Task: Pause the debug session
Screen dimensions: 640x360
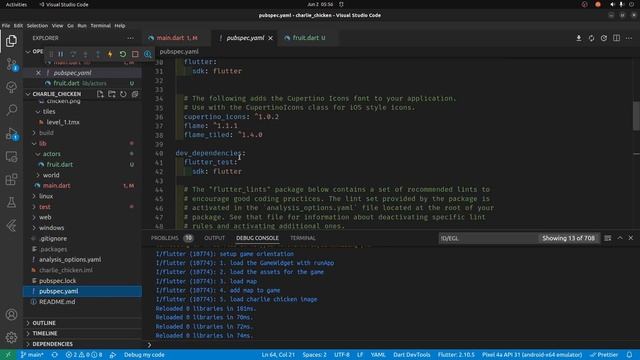Action: point(61,54)
